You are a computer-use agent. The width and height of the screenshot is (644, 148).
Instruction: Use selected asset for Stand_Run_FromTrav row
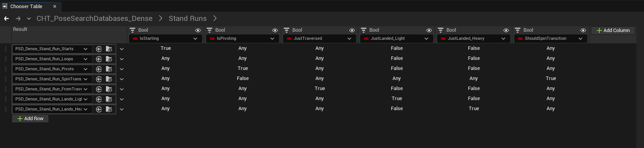pyautogui.click(x=99, y=89)
